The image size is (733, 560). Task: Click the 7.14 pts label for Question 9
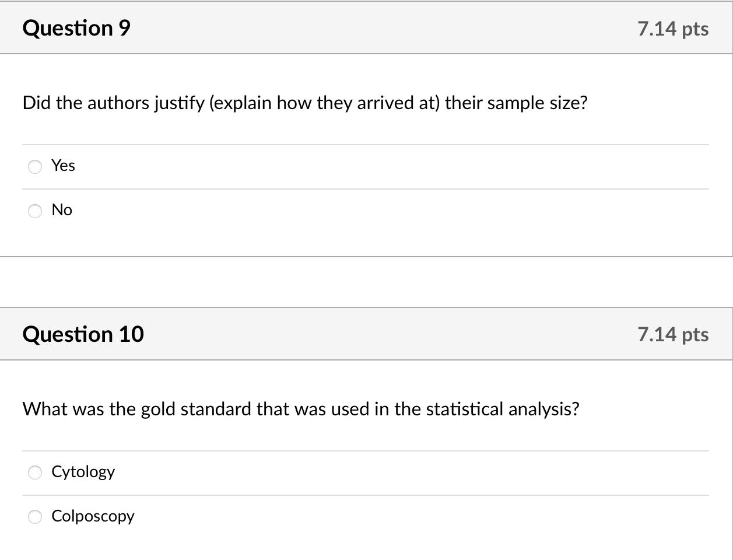(673, 29)
